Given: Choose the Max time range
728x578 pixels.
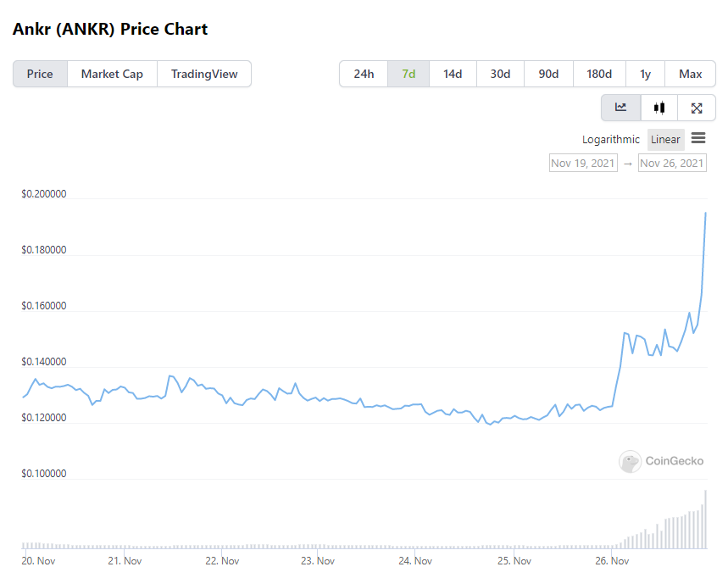Looking at the screenshot, I should (691, 74).
